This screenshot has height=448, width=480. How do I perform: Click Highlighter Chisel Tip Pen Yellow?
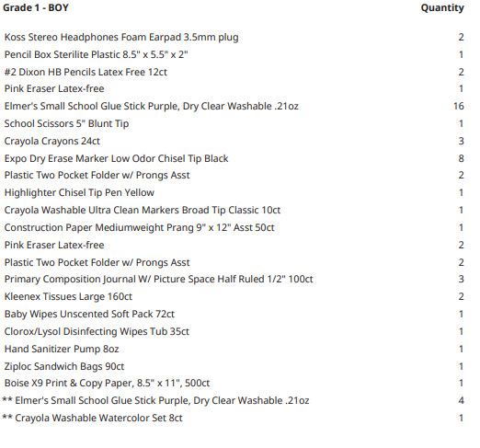pyautogui.click(x=79, y=192)
